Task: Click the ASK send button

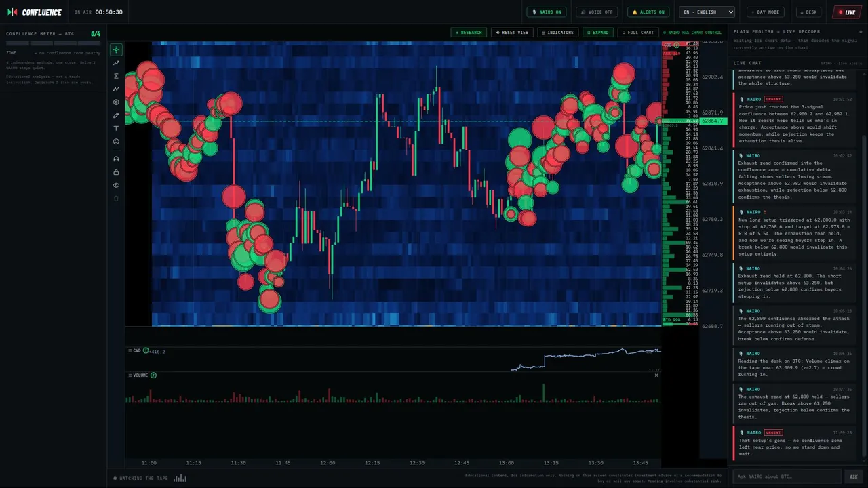Action: (x=854, y=476)
